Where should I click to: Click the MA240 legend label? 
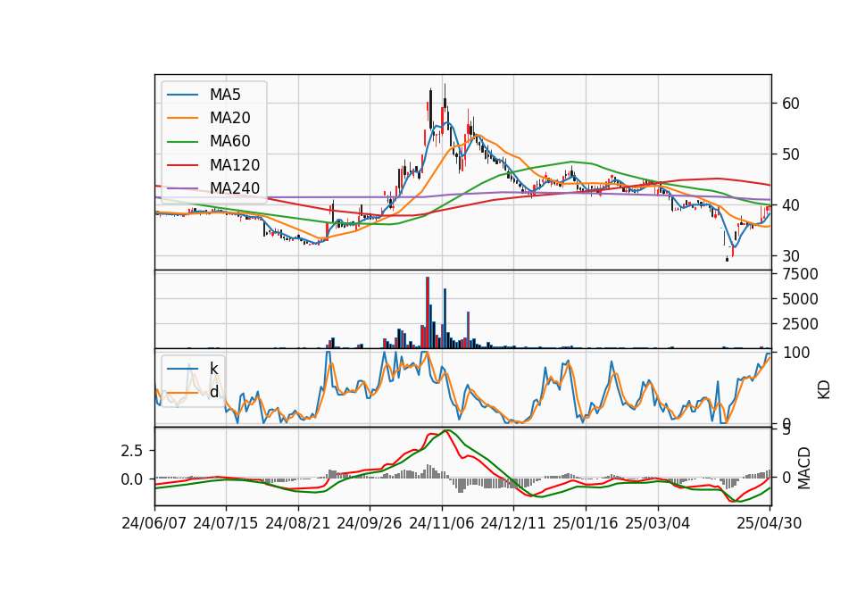click(x=235, y=188)
